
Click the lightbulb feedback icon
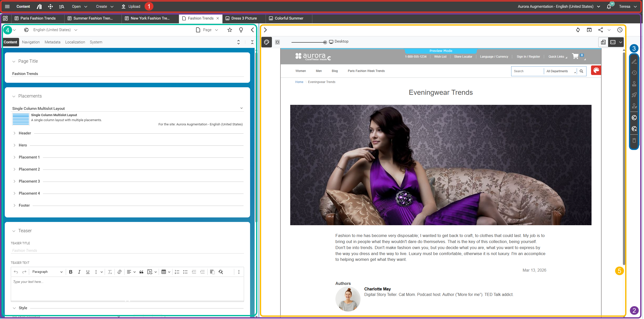point(241,30)
